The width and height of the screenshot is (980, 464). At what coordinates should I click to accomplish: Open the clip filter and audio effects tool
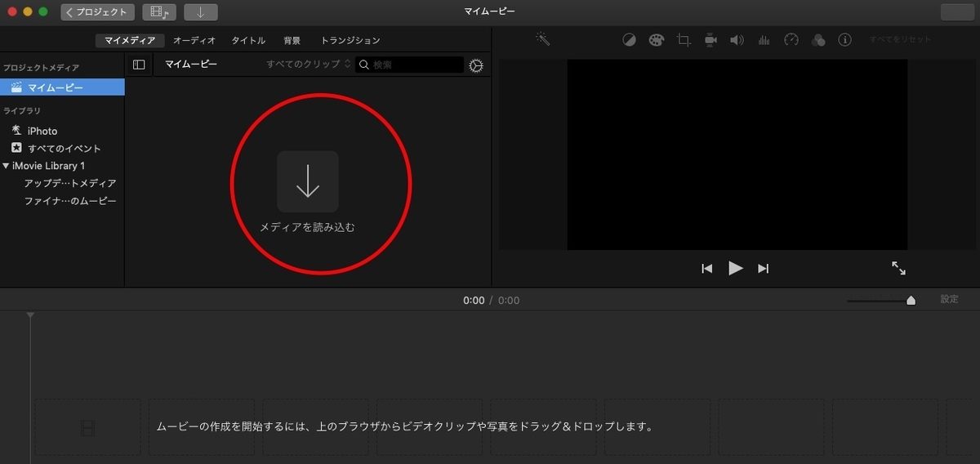(x=818, y=40)
